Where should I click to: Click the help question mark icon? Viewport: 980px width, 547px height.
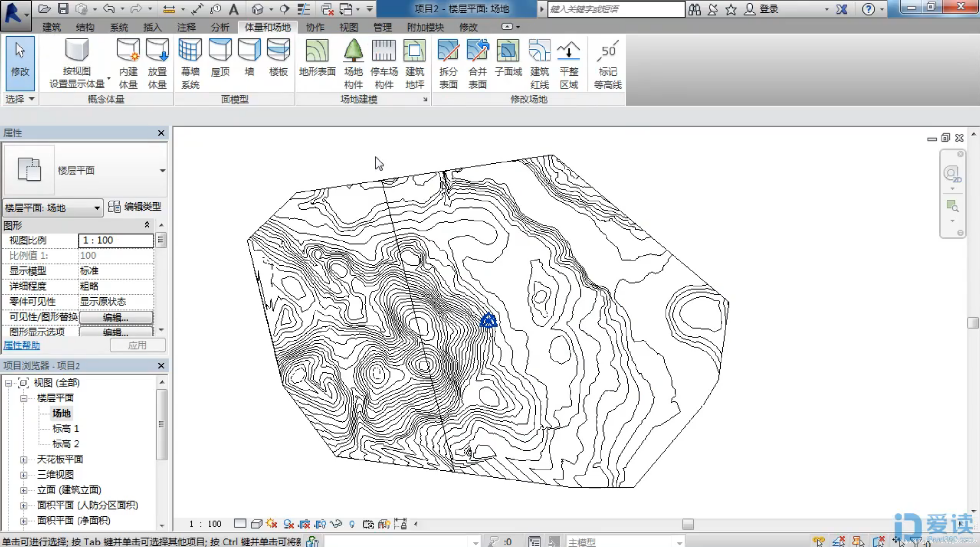tap(868, 9)
